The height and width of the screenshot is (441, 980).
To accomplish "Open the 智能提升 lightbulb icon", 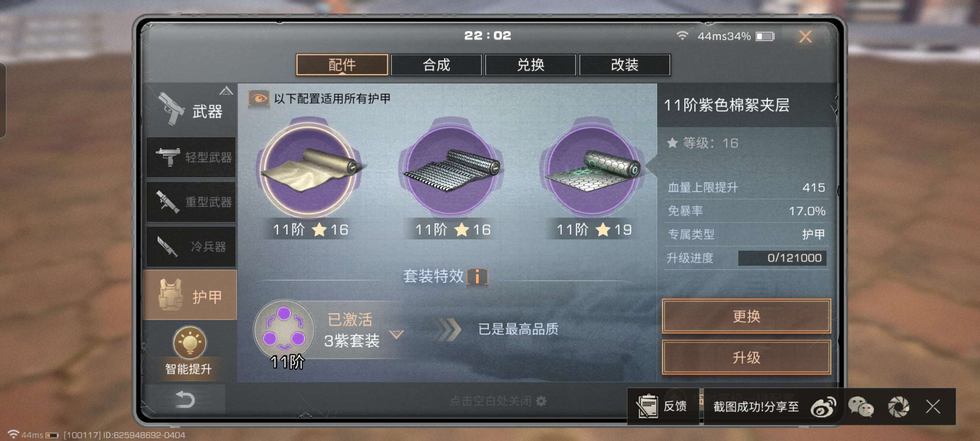I will [x=190, y=342].
